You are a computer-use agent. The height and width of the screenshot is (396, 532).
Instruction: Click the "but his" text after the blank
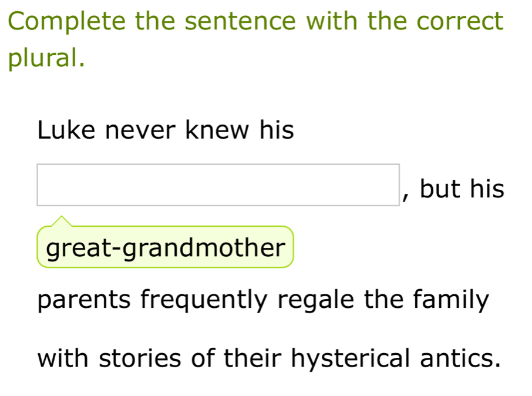point(462,189)
